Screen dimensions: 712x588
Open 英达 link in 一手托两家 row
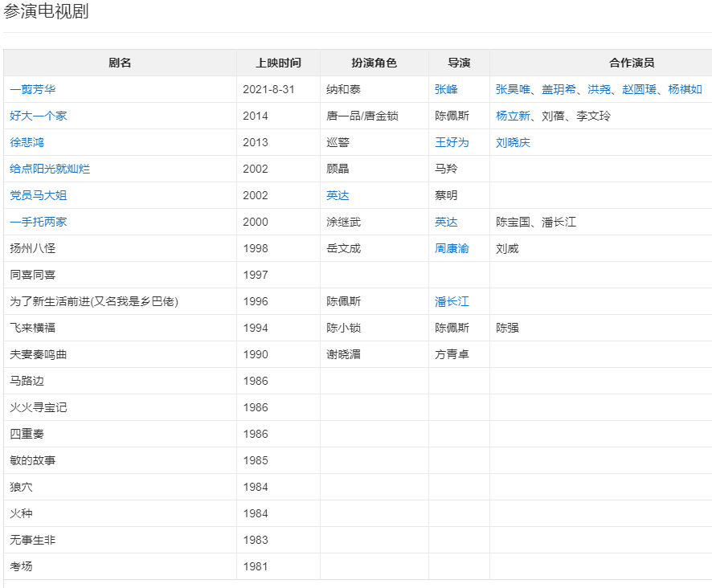pyautogui.click(x=446, y=222)
